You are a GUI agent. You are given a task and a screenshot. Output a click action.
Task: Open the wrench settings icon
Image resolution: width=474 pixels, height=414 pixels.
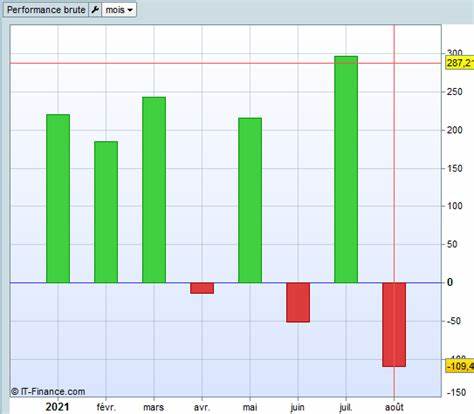point(95,10)
